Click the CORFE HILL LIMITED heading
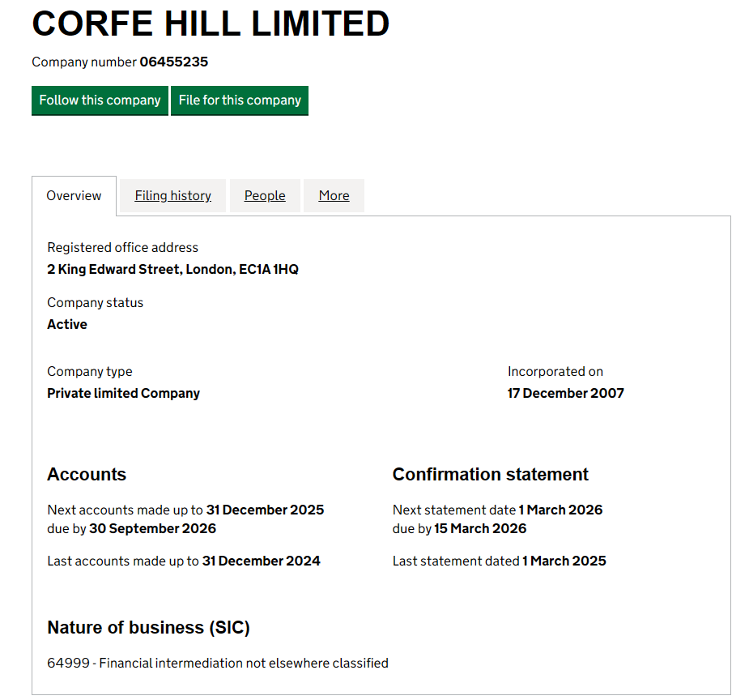The image size is (749, 700). click(x=211, y=23)
